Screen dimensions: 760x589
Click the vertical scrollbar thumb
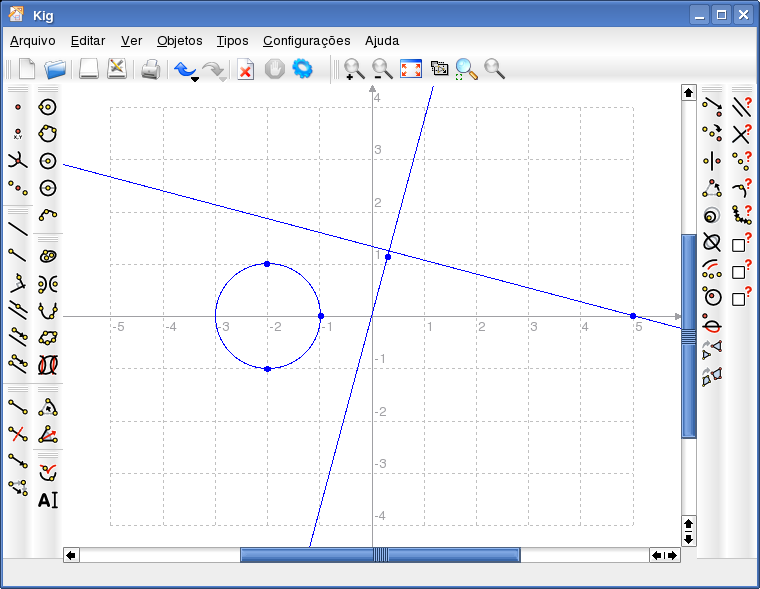689,336
